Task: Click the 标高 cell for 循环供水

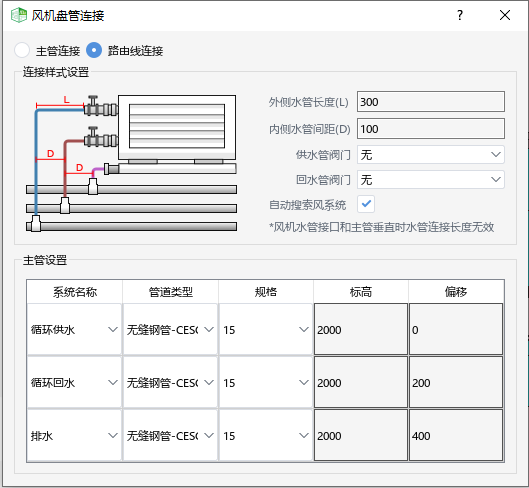Action: tap(361, 329)
